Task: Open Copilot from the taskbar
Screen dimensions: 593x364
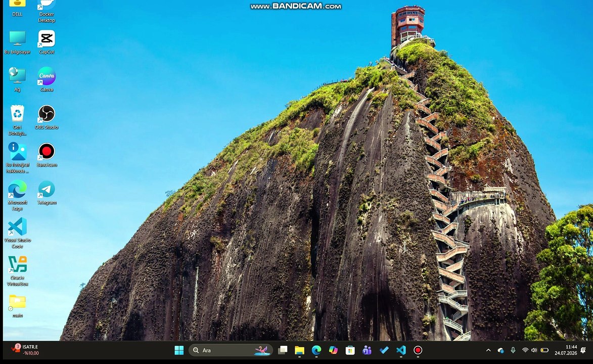Action: click(x=333, y=350)
